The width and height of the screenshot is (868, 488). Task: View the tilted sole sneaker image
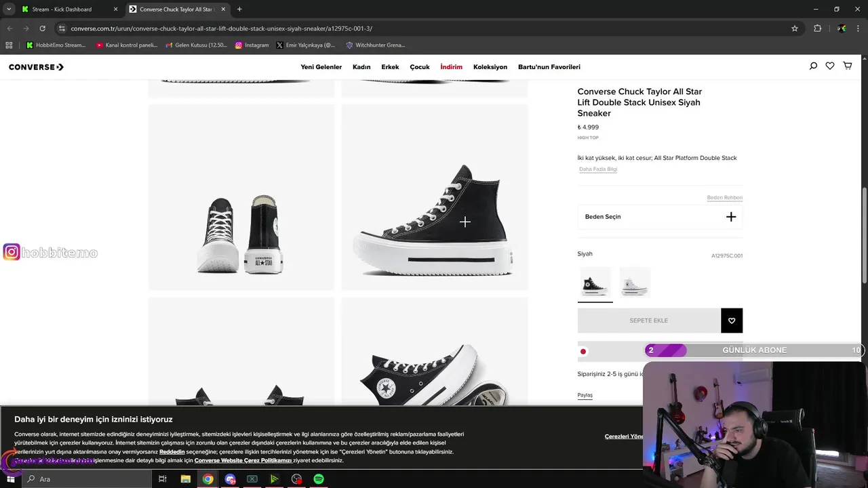point(435,351)
